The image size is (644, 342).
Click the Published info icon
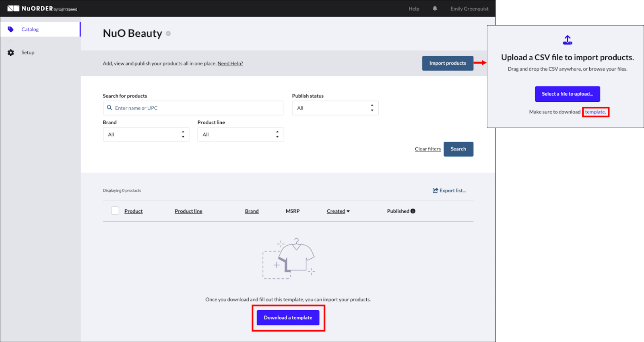(x=413, y=211)
